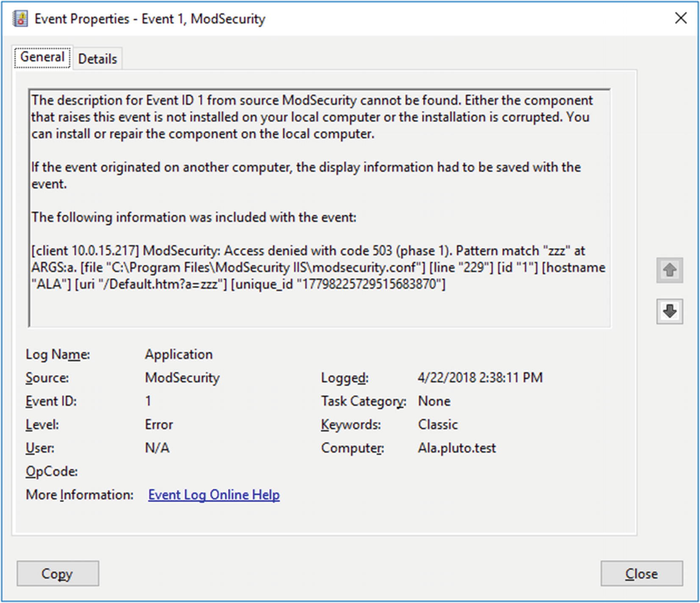Viewport: 700px width, 603px height.
Task: Select the Task Category value None
Action: [434, 401]
